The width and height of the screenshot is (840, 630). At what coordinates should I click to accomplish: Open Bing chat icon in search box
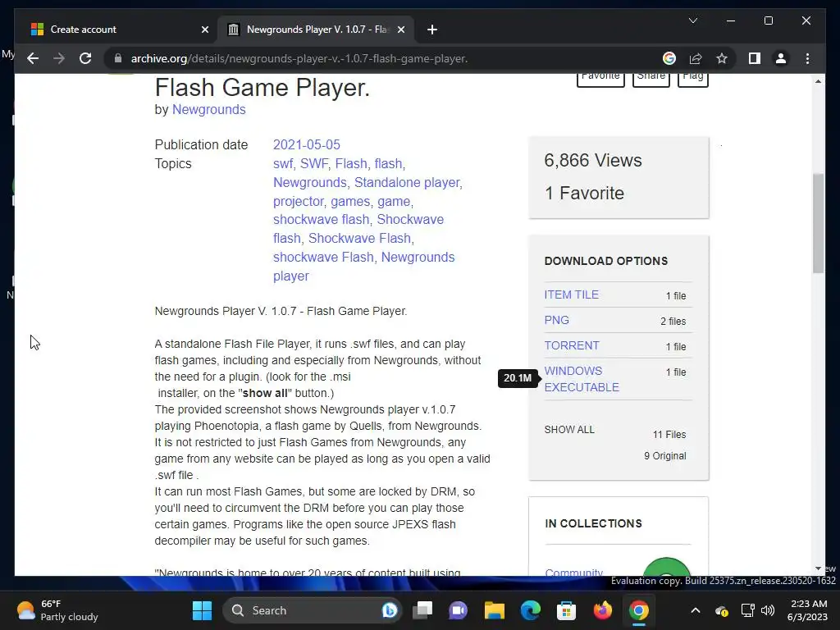389,610
